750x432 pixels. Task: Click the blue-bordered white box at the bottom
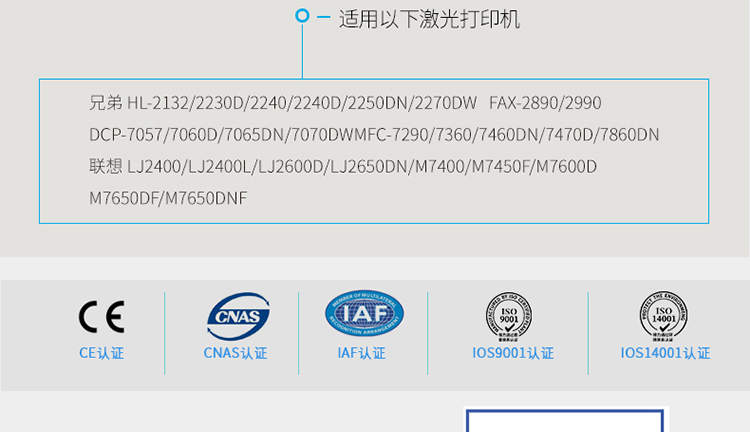(x=565, y=421)
